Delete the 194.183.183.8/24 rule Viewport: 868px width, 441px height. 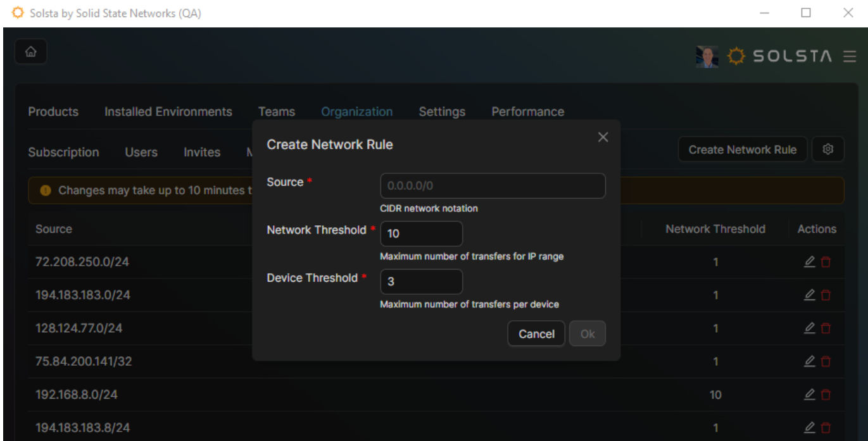[826, 428]
